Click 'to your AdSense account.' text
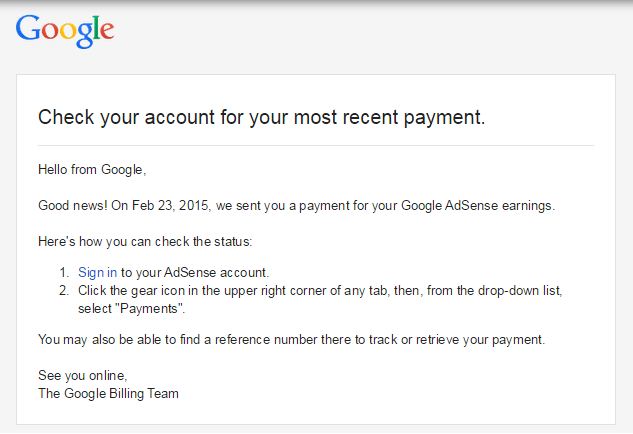Viewport: 633px width, 434px height. (x=195, y=273)
